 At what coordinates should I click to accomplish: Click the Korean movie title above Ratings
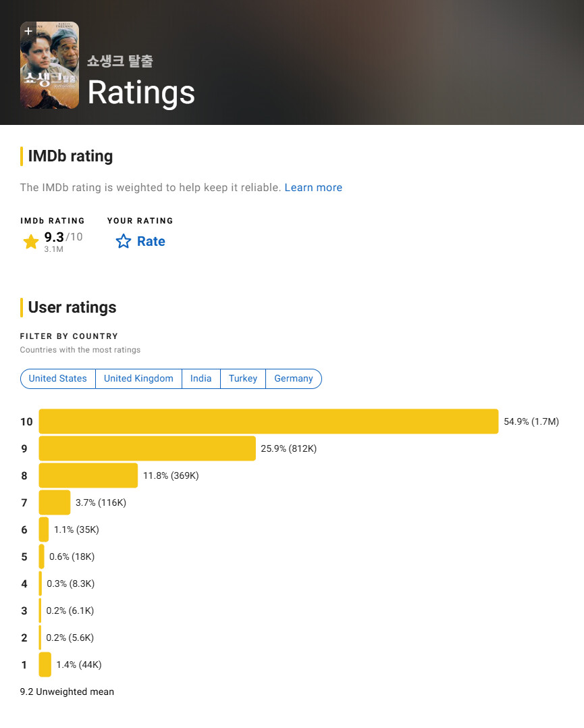120,61
